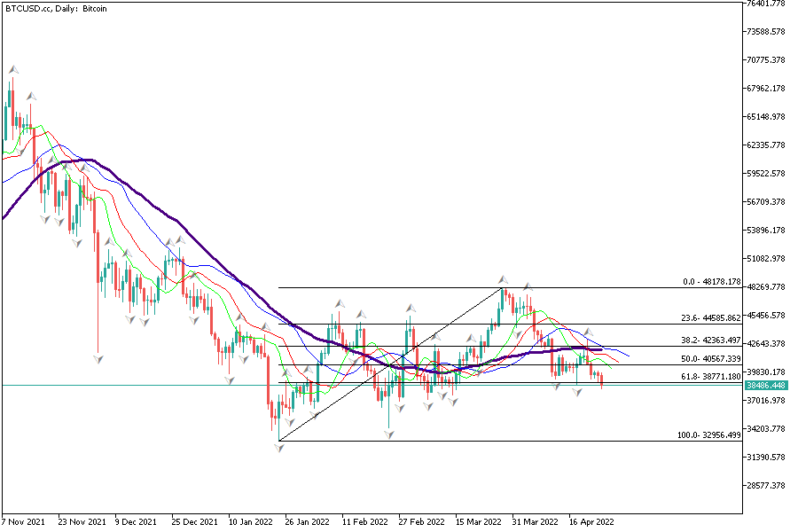Select the 26 Jan 2022 date on time axis
798x532 pixels.
coord(308,522)
